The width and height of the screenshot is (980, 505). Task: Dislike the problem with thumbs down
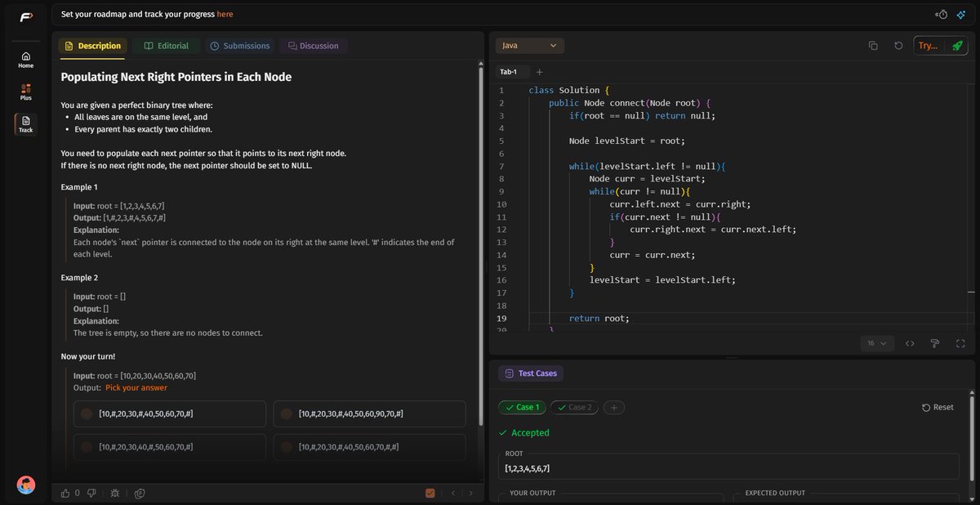click(91, 493)
